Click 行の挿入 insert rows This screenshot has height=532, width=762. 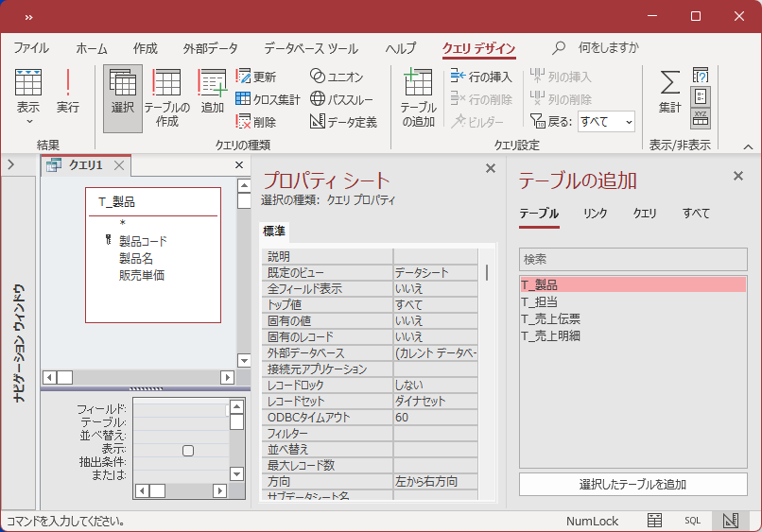(x=481, y=77)
